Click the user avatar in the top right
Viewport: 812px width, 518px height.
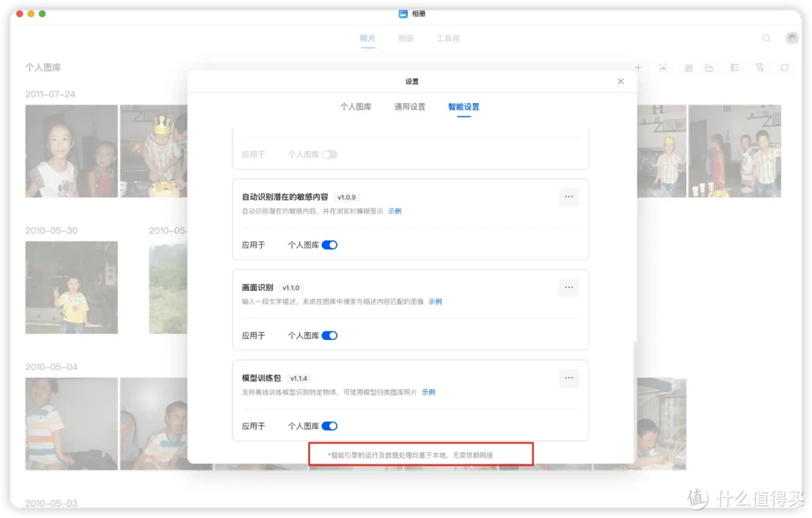791,38
